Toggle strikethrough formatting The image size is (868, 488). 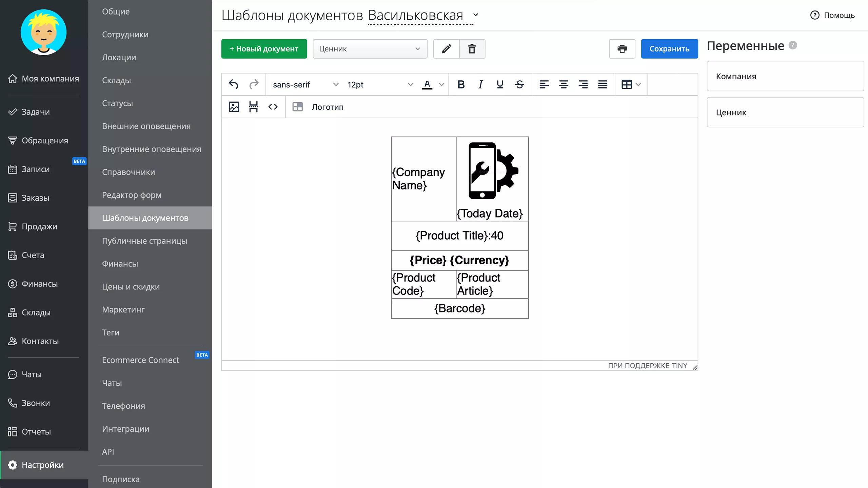(x=519, y=84)
